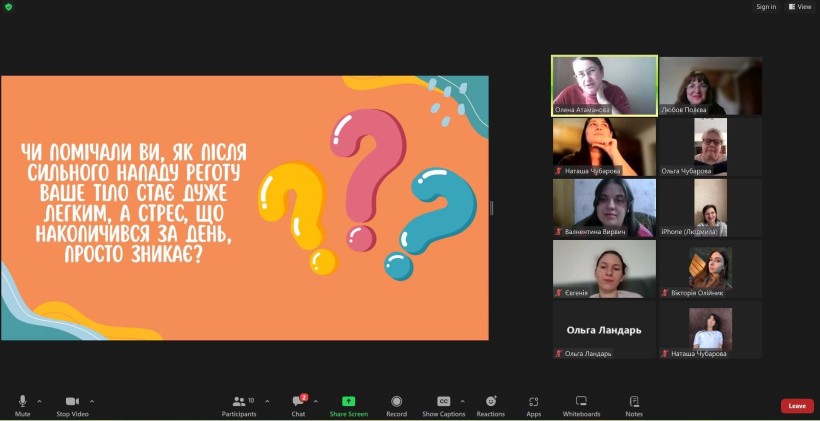Click the green Share Screen button
Viewport: 820px width, 421px height.
click(348, 404)
